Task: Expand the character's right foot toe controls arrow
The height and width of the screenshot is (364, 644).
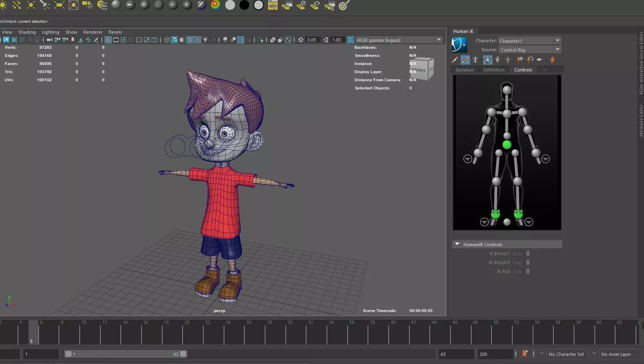Action: pyautogui.click(x=484, y=222)
